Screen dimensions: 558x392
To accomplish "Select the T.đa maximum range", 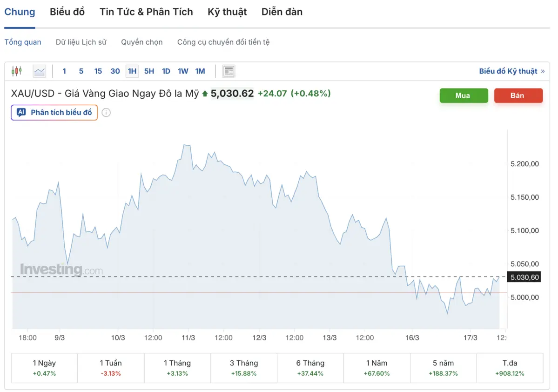I will pyautogui.click(x=510, y=368).
